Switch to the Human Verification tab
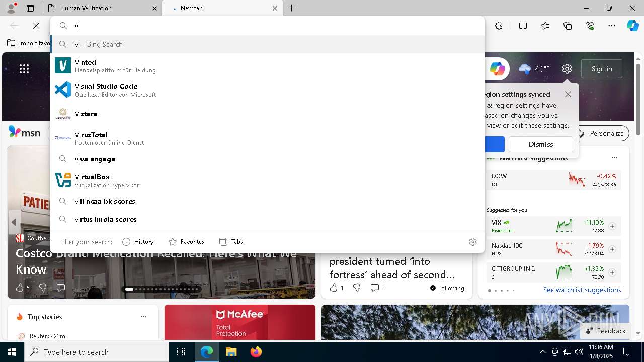 pos(101,8)
